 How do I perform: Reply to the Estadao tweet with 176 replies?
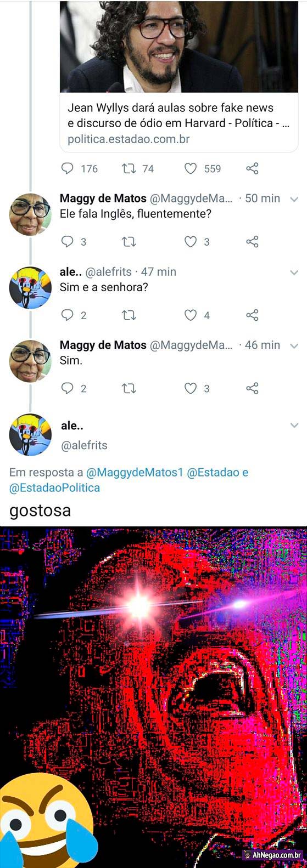coord(68,168)
